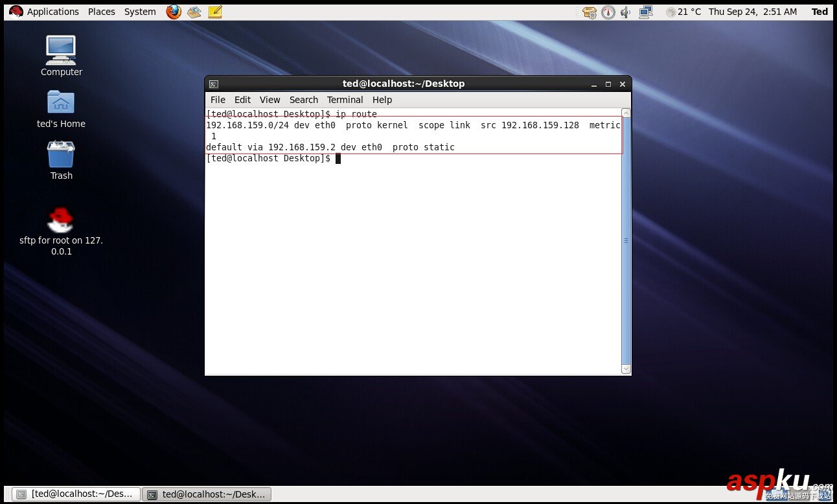
Task: Open the System menu in top panel
Action: (140, 12)
